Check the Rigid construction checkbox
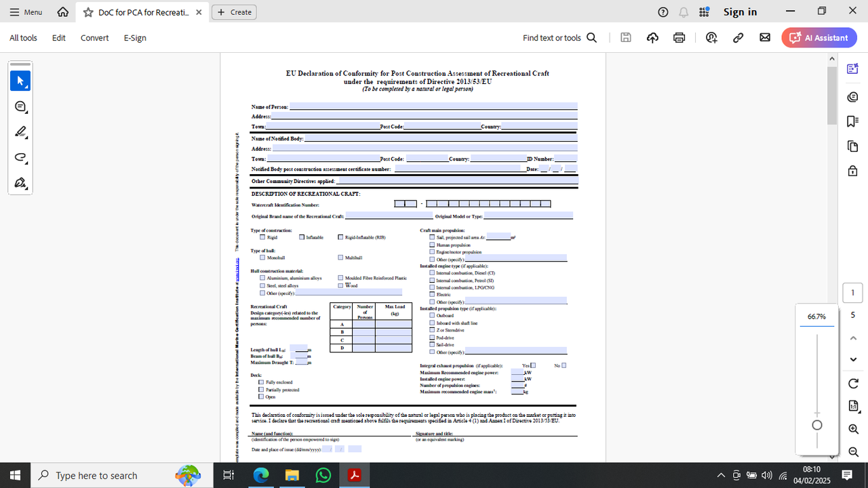This screenshot has height=488, width=868. click(x=262, y=237)
